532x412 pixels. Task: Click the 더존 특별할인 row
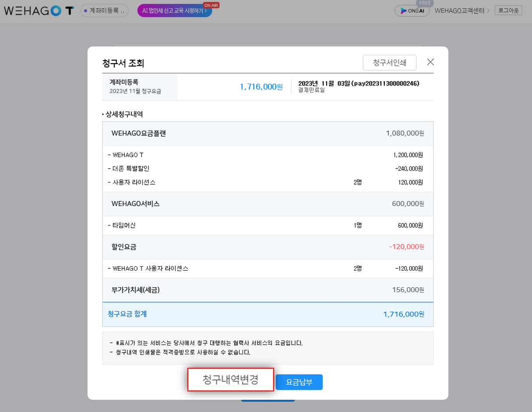268,169
